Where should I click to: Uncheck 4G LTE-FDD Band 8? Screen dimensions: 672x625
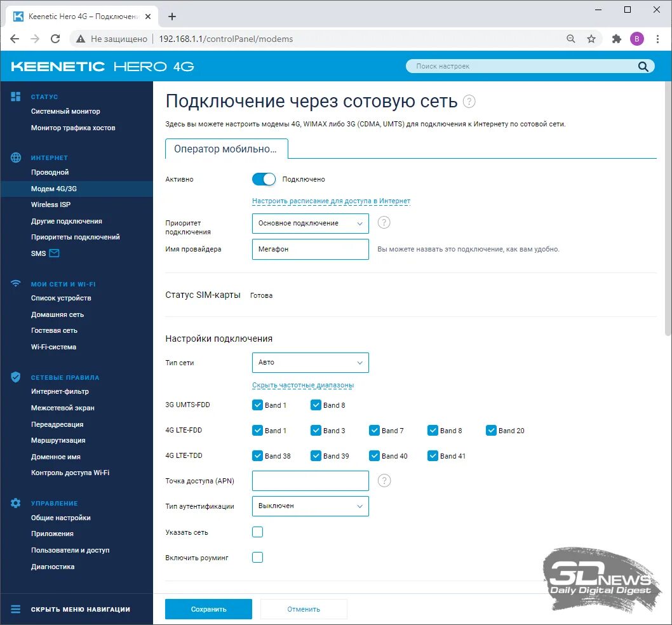pyautogui.click(x=433, y=431)
